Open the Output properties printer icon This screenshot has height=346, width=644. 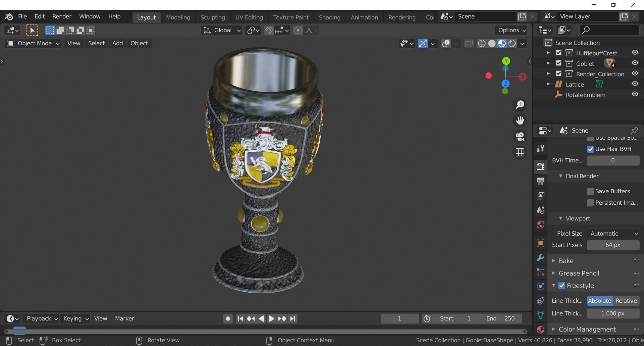click(x=540, y=181)
